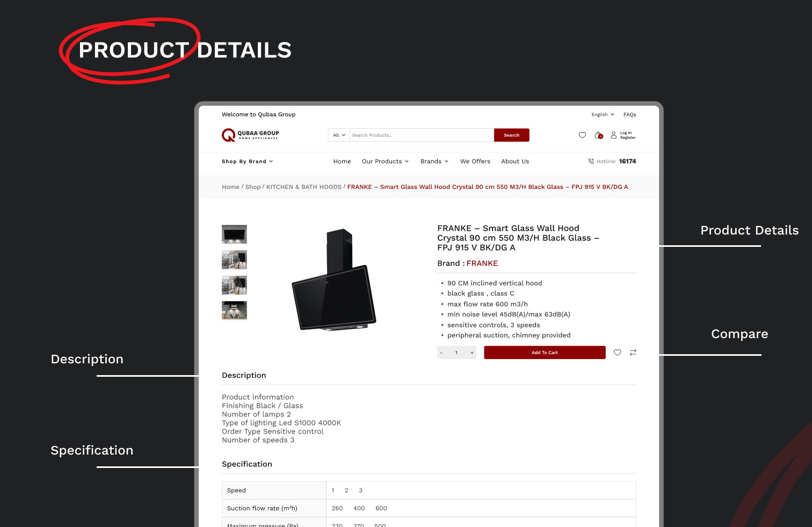Screen dimensions: 812x527
Task: Select the first product thumbnail image
Action: point(234,235)
